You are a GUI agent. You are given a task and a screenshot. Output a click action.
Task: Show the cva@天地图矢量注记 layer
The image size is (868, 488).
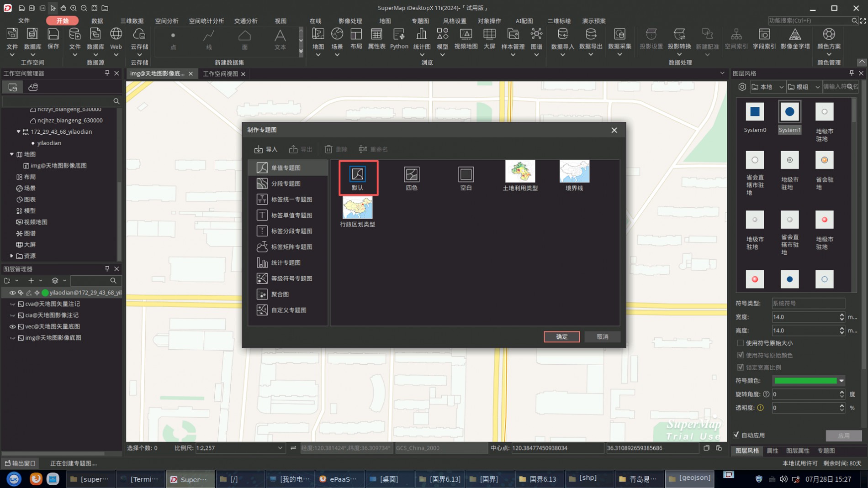coord(12,304)
